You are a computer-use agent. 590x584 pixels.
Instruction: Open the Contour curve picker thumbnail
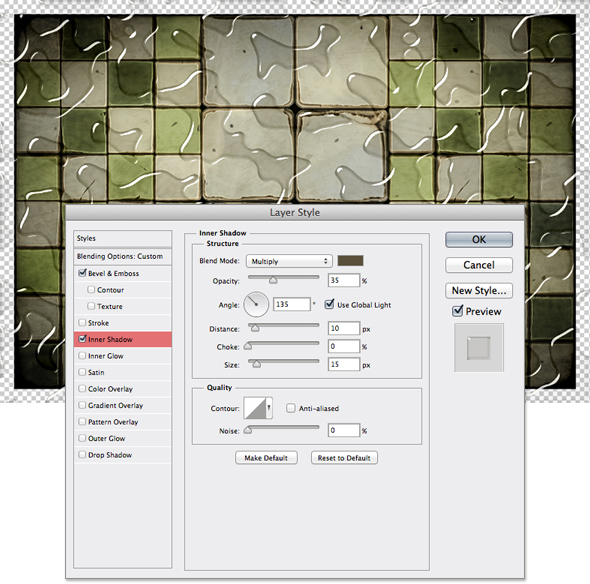(x=255, y=408)
